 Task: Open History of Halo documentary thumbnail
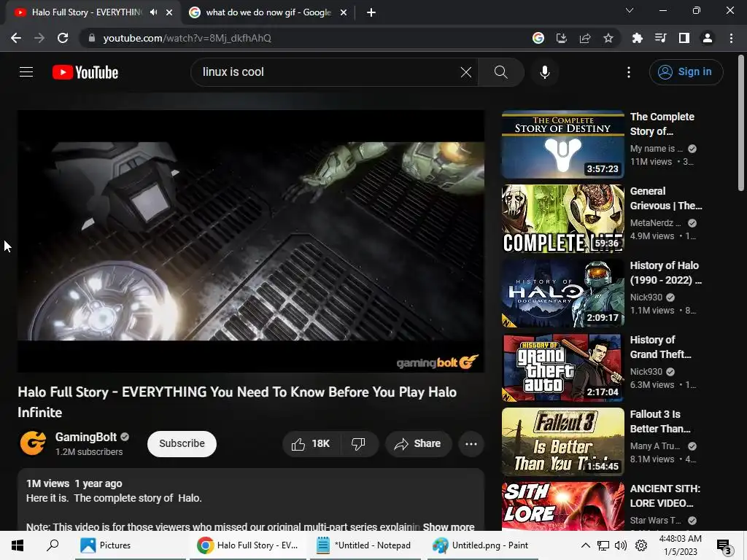(x=562, y=293)
